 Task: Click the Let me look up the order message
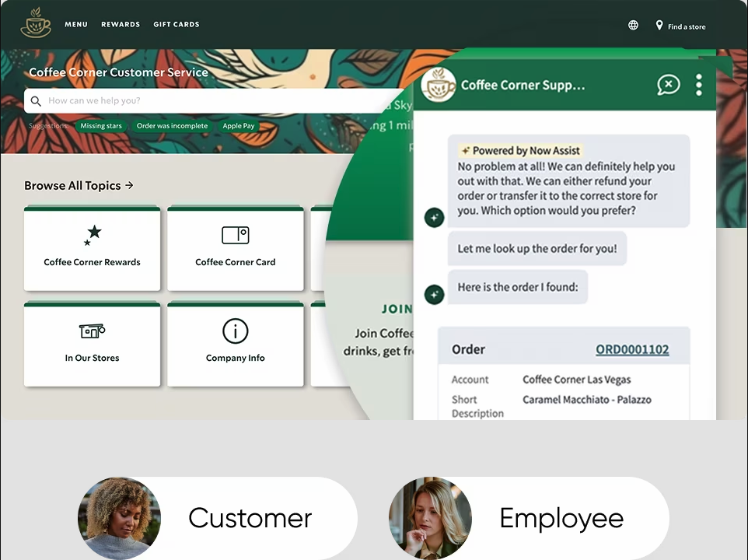537,249
